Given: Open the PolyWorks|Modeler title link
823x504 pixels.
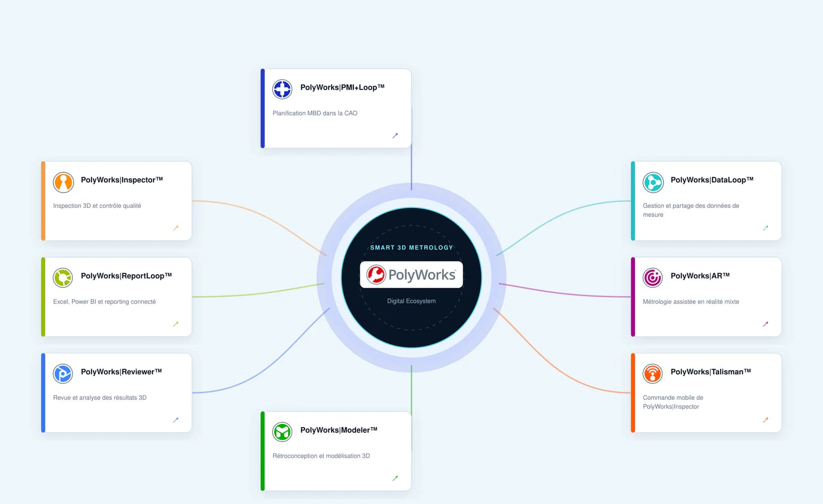Looking at the screenshot, I should click(339, 430).
